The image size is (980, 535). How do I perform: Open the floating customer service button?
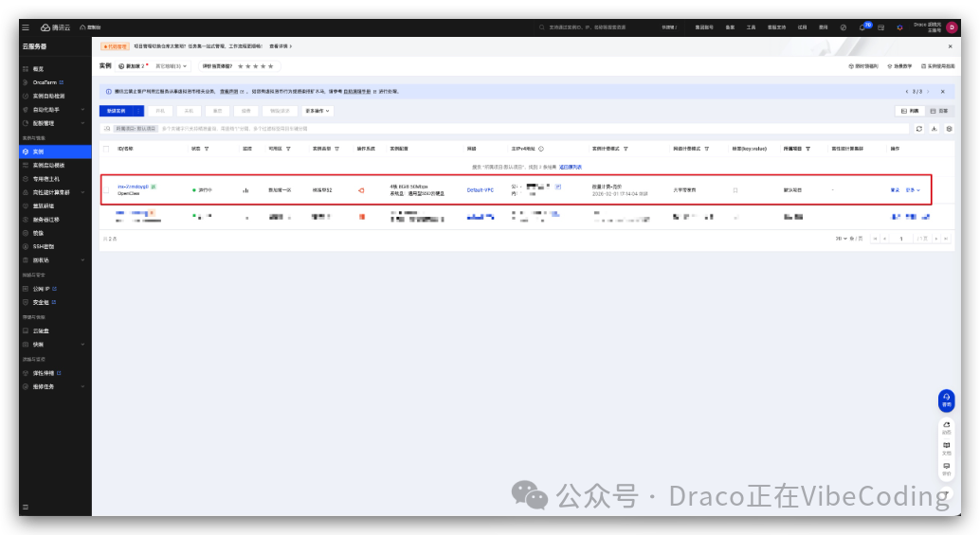[946, 401]
